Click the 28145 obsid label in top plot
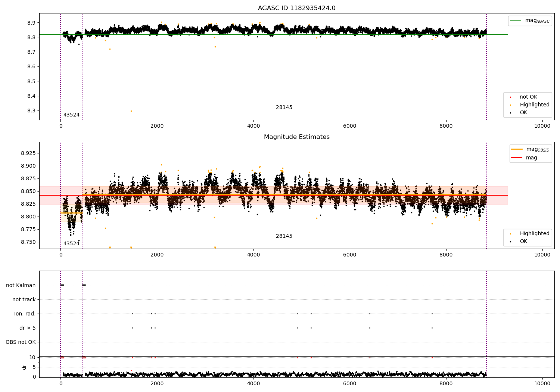Viewport: 560px width, 392px height. coord(284,108)
